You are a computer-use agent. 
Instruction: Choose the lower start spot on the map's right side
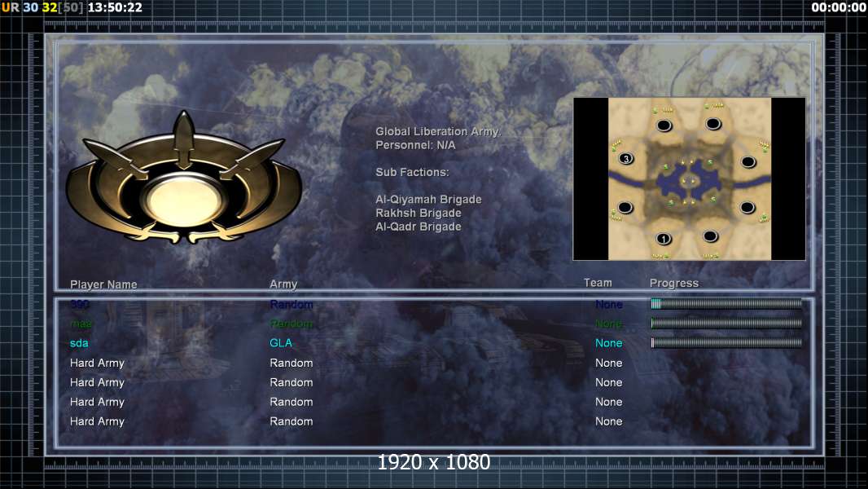(747, 208)
